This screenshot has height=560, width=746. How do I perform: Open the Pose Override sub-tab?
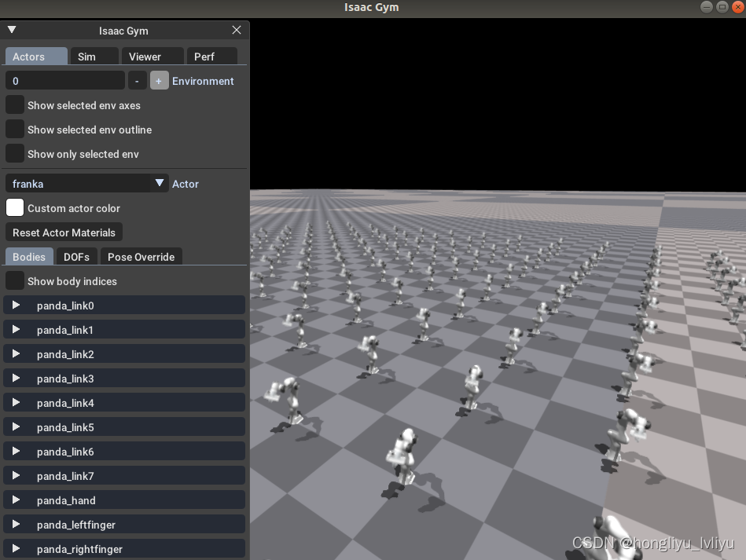[x=141, y=257]
